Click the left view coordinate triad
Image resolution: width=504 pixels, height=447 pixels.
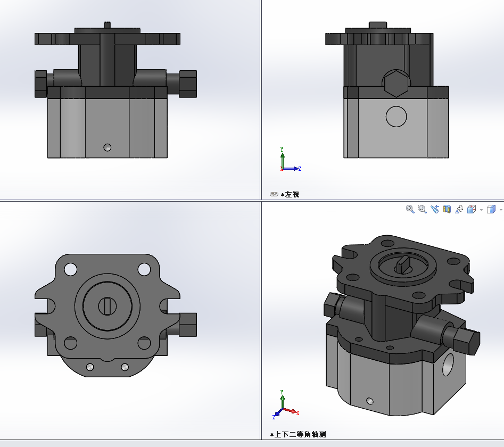290,160
